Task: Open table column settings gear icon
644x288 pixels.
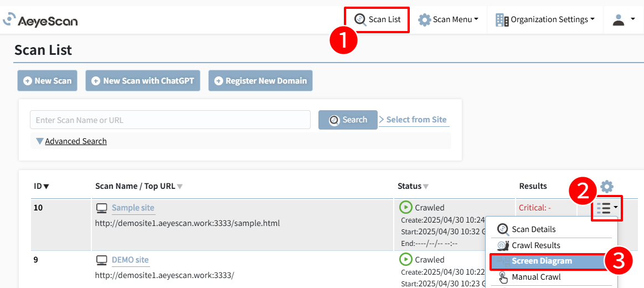Action: click(x=607, y=187)
